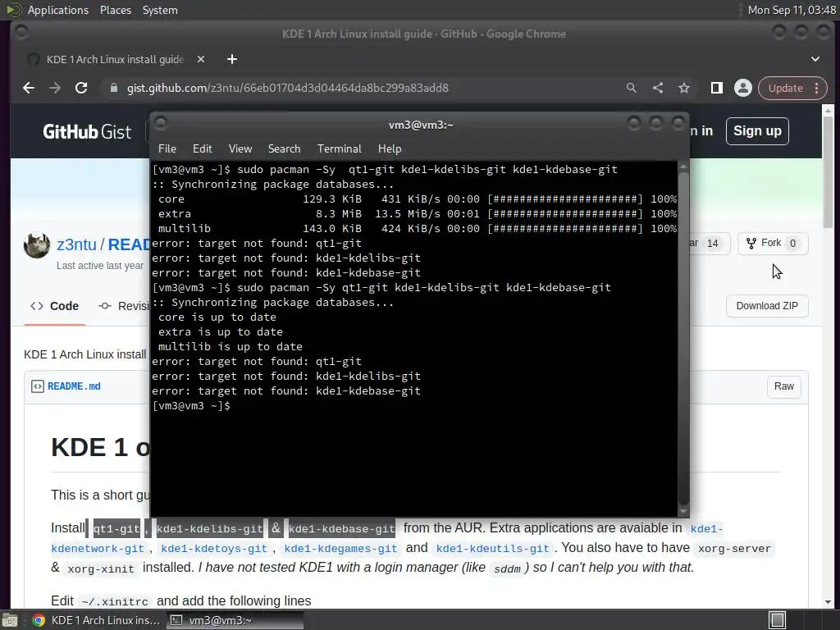Click the highlighted kde1-kdebase-git package name
840x630 pixels.
(x=342, y=529)
